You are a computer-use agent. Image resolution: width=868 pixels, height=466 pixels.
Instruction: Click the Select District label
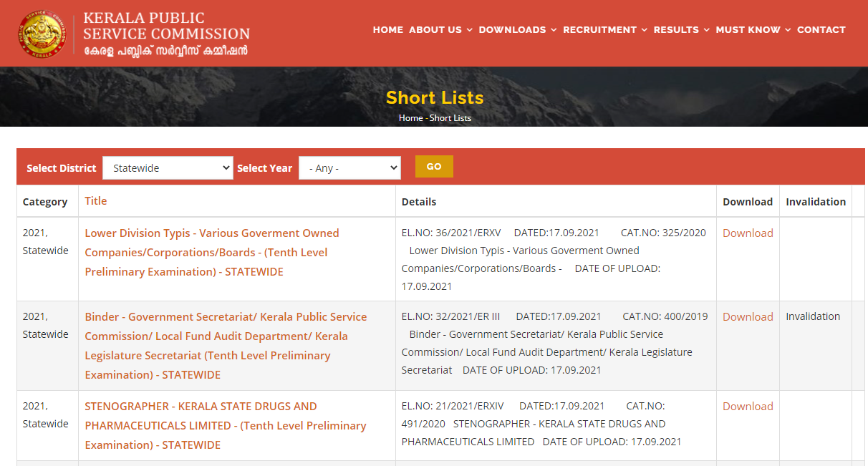pyautogui.click(x=62, y=168)
